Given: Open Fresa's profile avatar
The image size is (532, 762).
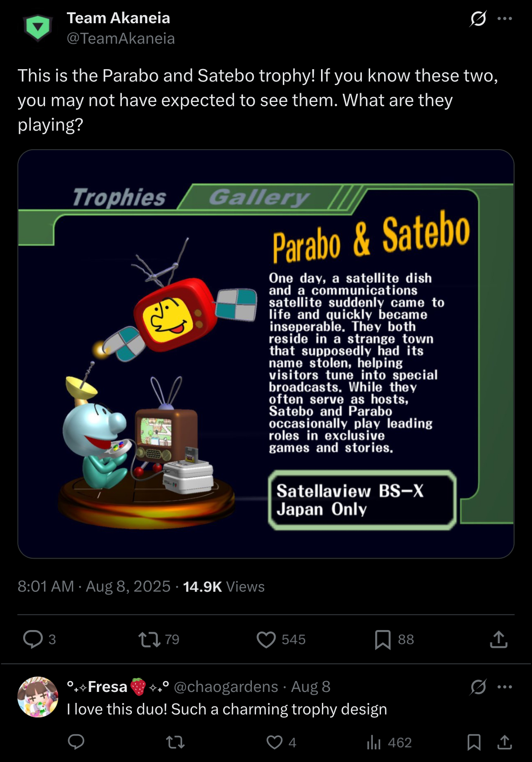Looking at the screenshot, I should (38, 697).
